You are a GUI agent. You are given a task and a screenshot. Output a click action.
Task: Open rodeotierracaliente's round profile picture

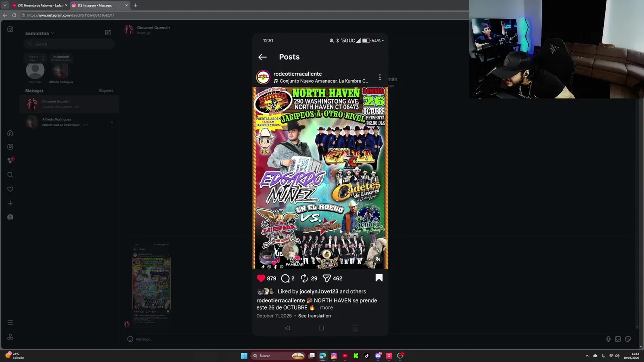(x=263, y=77)
